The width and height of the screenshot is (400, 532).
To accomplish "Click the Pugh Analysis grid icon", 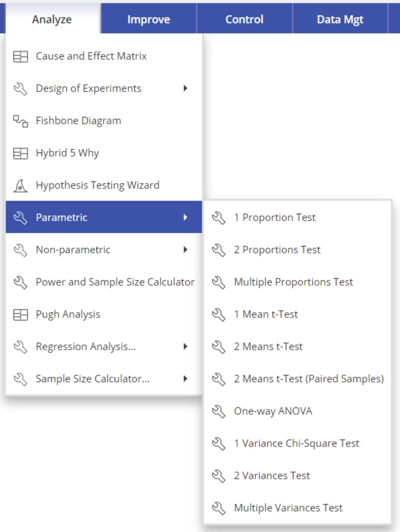I will click(20, 315).
